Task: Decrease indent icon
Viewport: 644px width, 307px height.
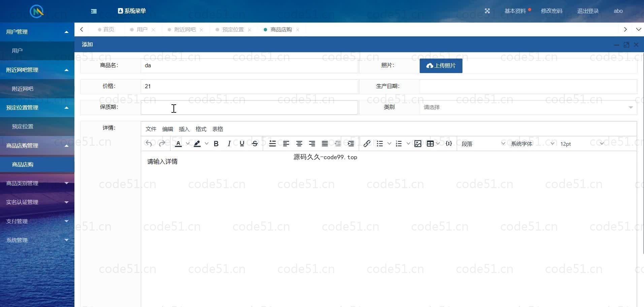Action: point(338,144)
